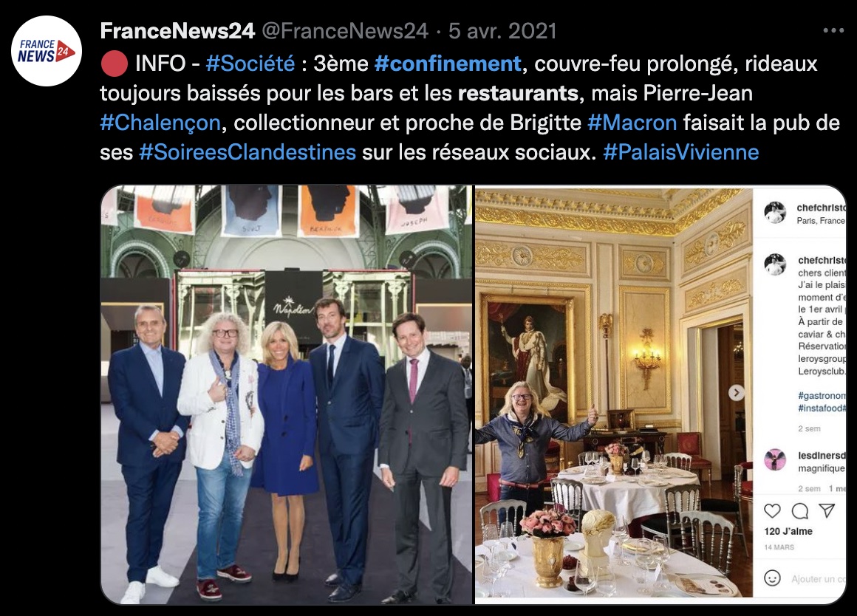Image resolution: width=857 pixels, height=616 pixels.
Task: Follow the #confinement hashtag link
Action: tap(448, 64)
